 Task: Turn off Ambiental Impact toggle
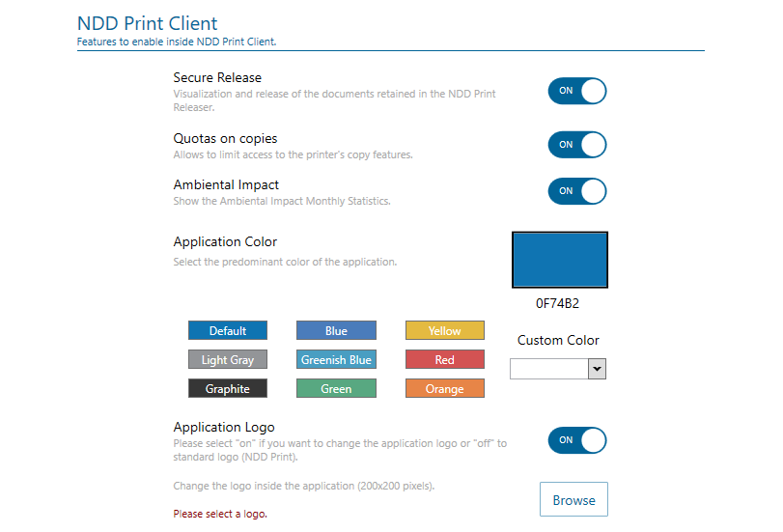coord(576,191)
